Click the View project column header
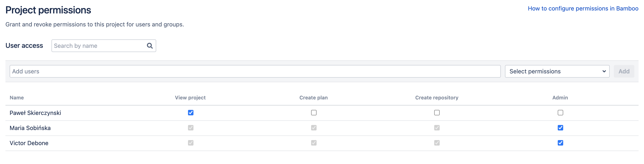Viewport: 644px width, 164px height. [190, 98]
